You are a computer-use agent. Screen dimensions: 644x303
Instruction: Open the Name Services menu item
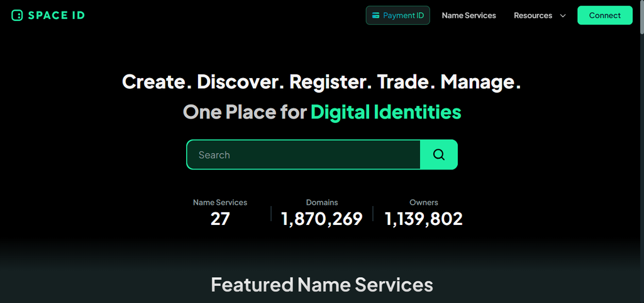pyautogui.click(x=469, y=16)
